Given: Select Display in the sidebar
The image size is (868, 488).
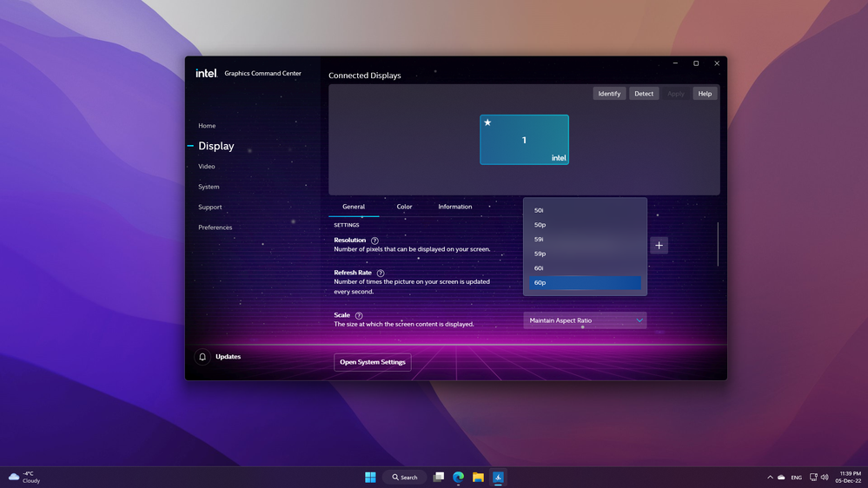Looking at the screenshot, I should (215, 146).
